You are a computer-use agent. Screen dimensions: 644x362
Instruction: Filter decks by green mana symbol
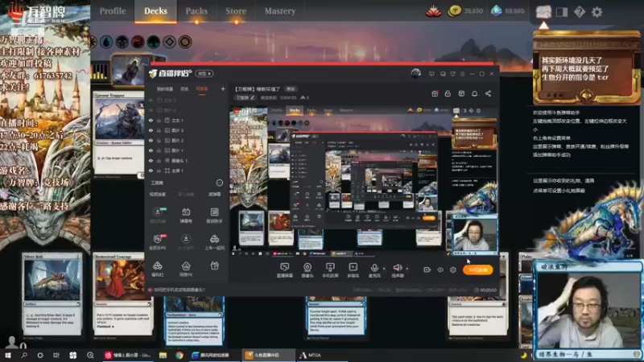(153, 42)
